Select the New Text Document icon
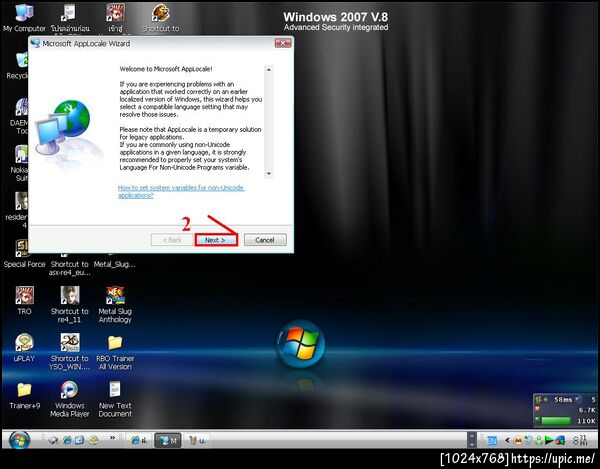The height and width of the screenshot is (469, 600). click(x=115, y=399)
